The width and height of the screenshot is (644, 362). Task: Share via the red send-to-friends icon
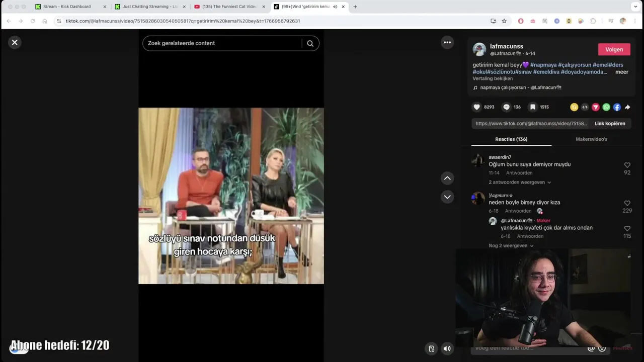[x=596, y=107]
